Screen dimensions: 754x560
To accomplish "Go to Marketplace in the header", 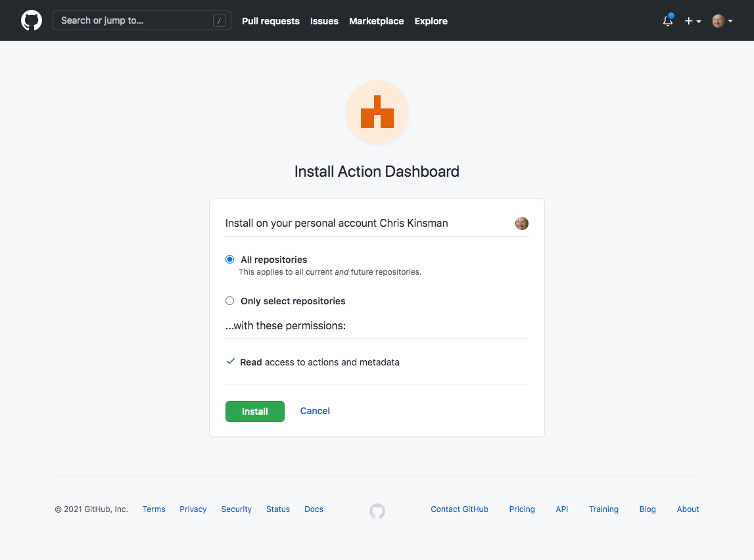I will click(377, 21).
